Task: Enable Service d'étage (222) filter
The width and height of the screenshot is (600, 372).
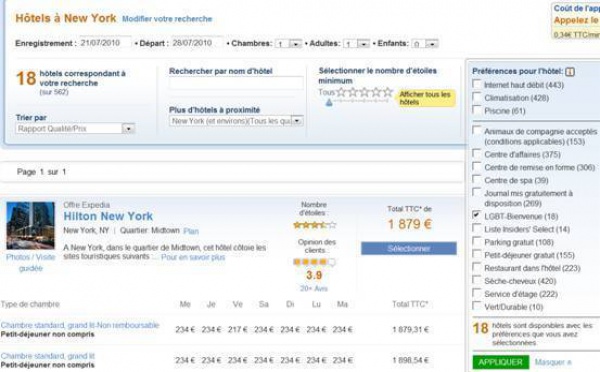Action: click(x=477, y=293)
